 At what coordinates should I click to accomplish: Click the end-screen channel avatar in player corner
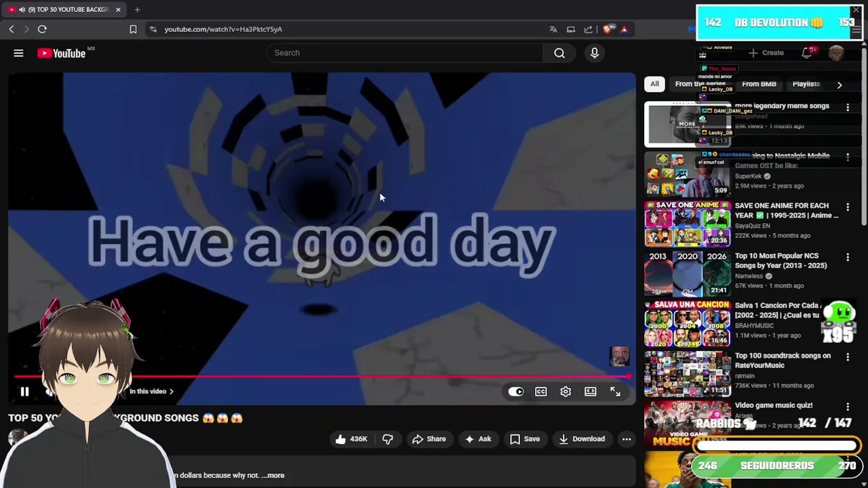tap(619, 357)
